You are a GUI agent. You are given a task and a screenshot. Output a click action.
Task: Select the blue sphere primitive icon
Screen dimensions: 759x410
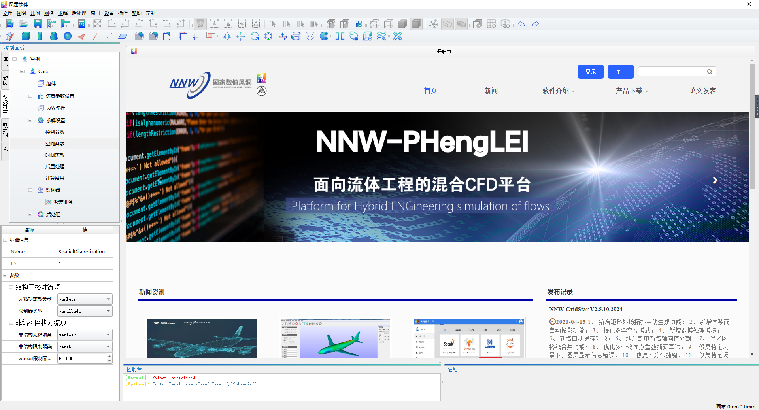[68, 36]
